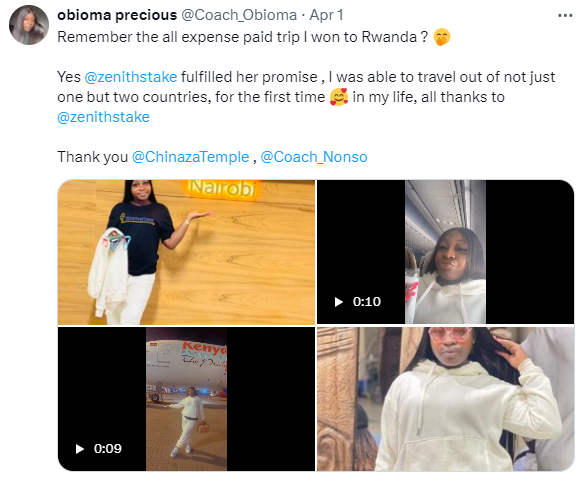The image size is (588, 481).
Task: Visit the @ChinazaTemple profile link
Action: pyautogui.click(x=190, y=157)
